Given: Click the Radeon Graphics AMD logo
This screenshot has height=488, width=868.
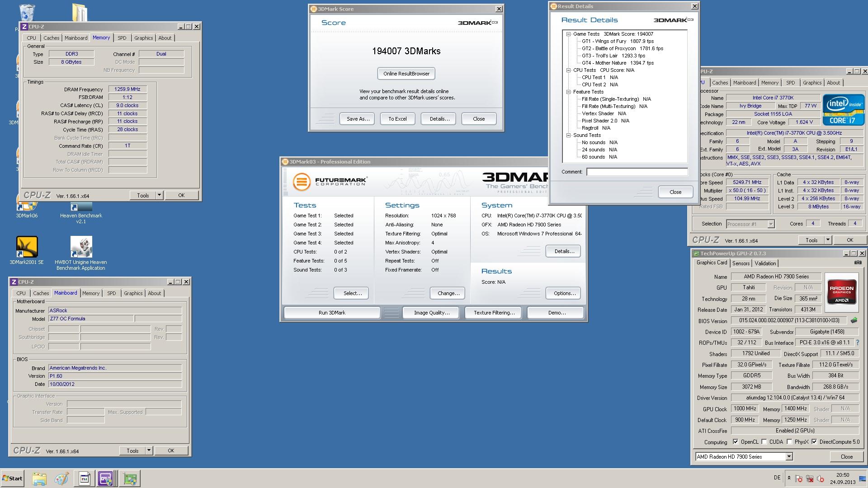Looking at the screenshot, I should 841,292.
